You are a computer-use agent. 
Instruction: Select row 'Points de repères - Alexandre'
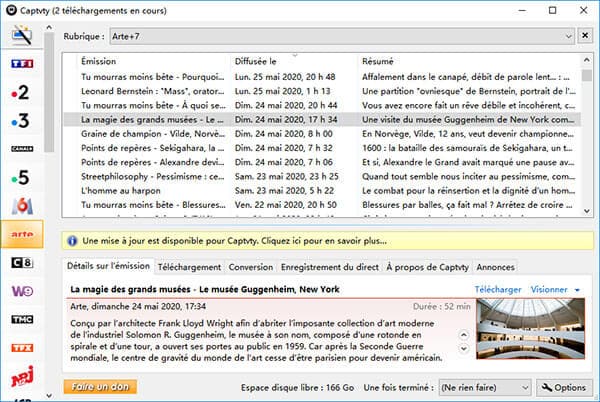(x=321, y=162)
